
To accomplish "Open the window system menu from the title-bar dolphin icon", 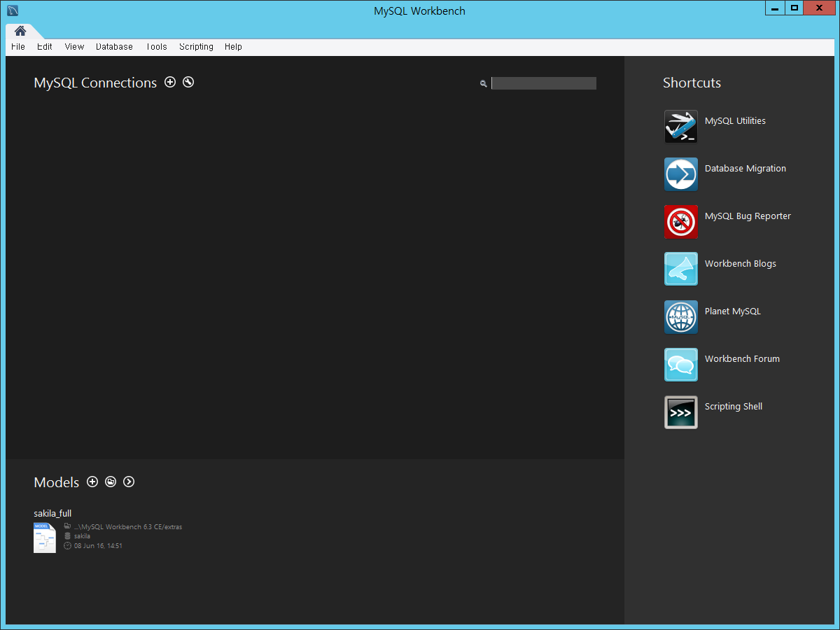I will [12, 10].
